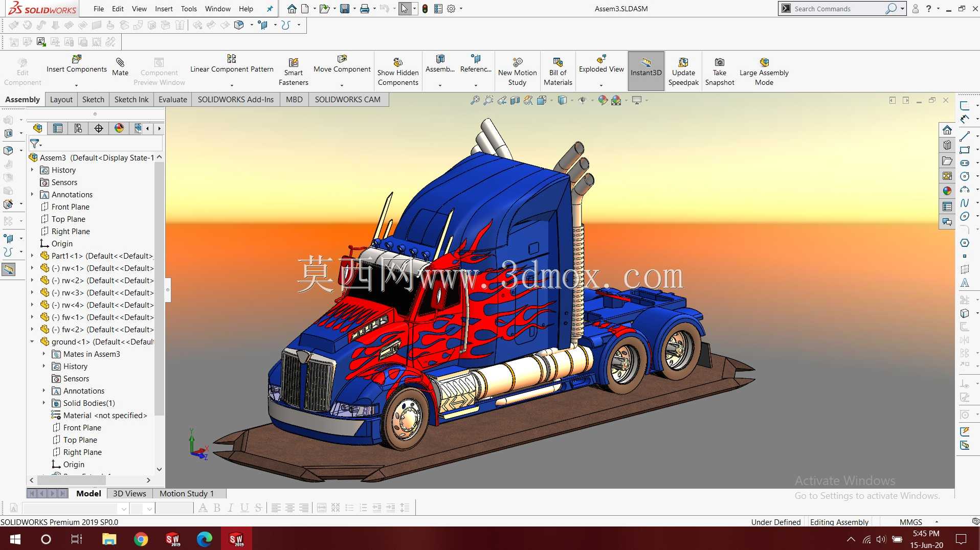Screen dimensions: 980x550
Task: Take Snapshot of the assembly
Action: (719, 72)
